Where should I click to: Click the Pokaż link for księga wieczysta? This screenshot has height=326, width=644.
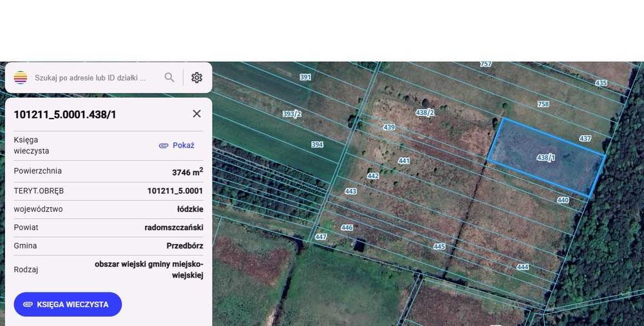point(183,145)
